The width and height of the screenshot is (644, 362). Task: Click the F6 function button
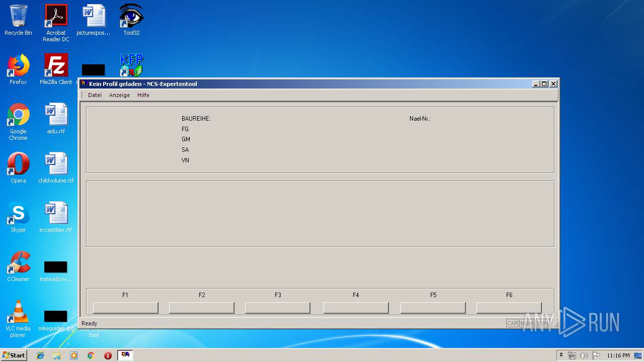coord(509,308)
